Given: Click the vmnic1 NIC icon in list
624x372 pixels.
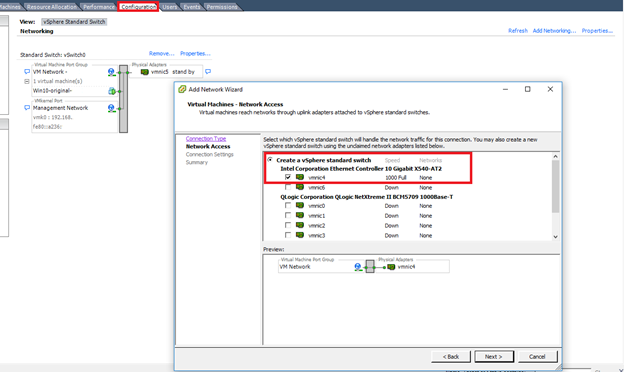Looking at the screenshot, I should pyautogui.click(x=300, y=215).
